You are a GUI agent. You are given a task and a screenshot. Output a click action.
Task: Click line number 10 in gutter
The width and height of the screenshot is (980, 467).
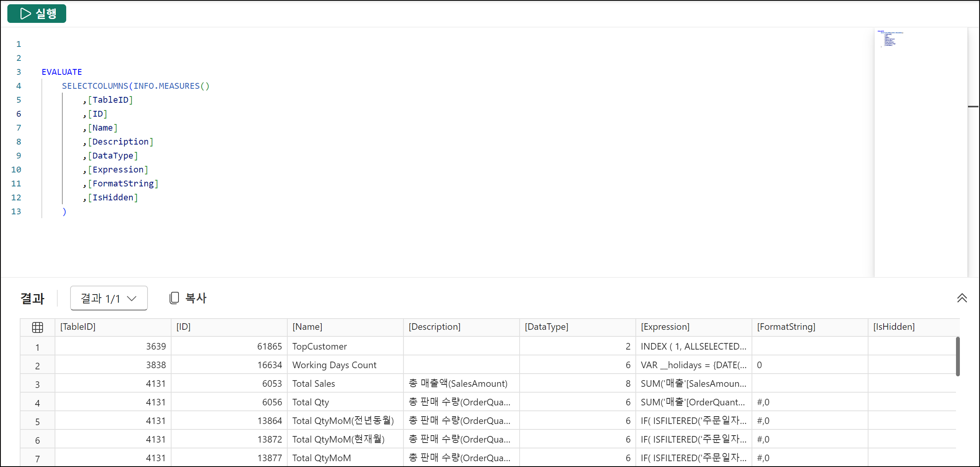point(16,170)
